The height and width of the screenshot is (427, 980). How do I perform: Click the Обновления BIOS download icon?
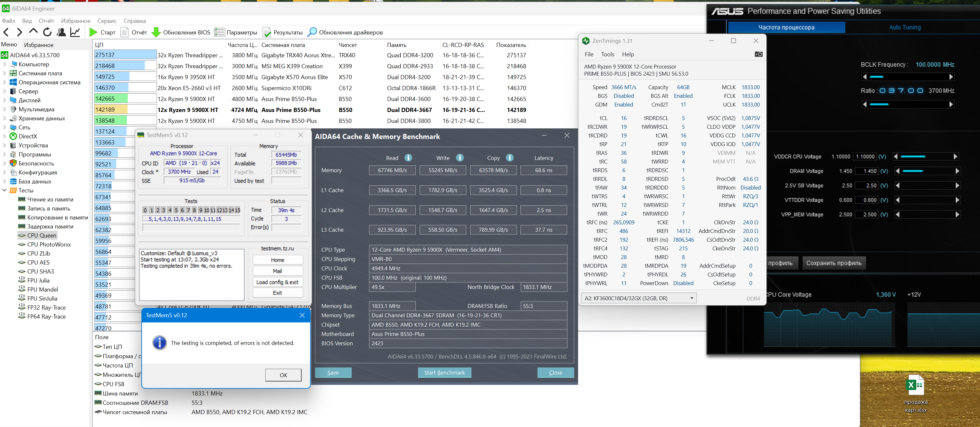coord(156,32)
